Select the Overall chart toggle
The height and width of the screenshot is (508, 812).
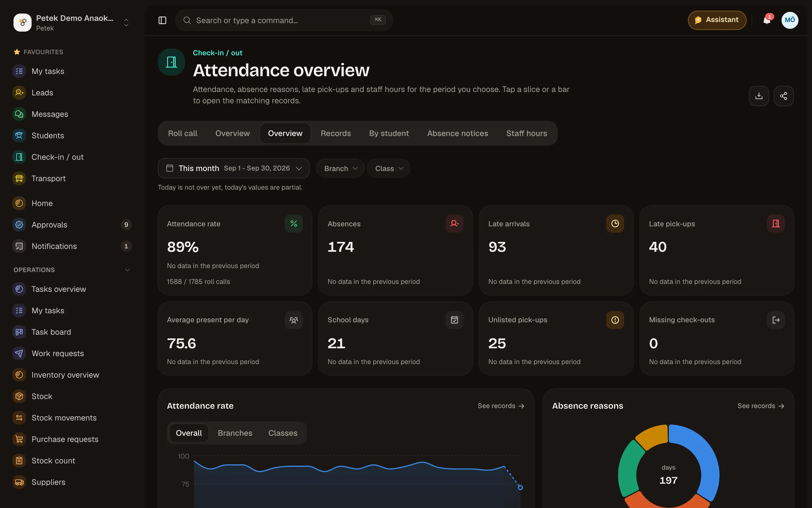(189, 433)
